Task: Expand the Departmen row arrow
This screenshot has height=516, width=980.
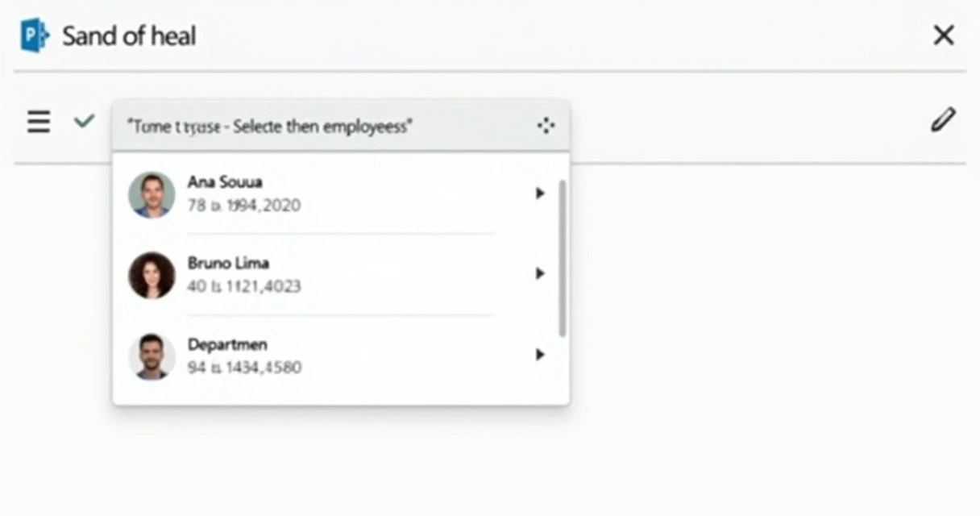Action: [540, 355]
